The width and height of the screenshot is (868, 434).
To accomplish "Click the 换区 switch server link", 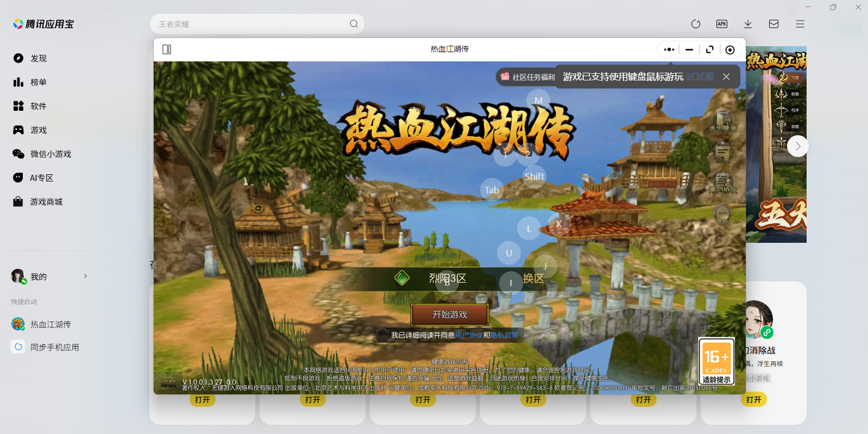I will [533, 278].
